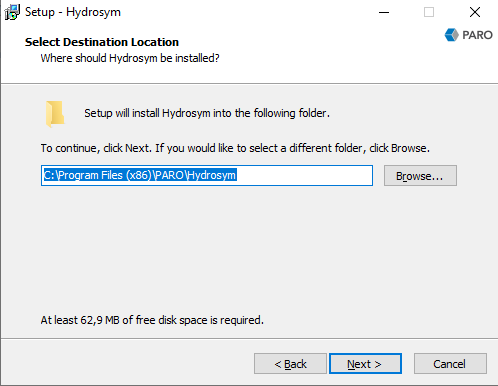Click 'Setup will install Hydrosym' sentence

207,113
